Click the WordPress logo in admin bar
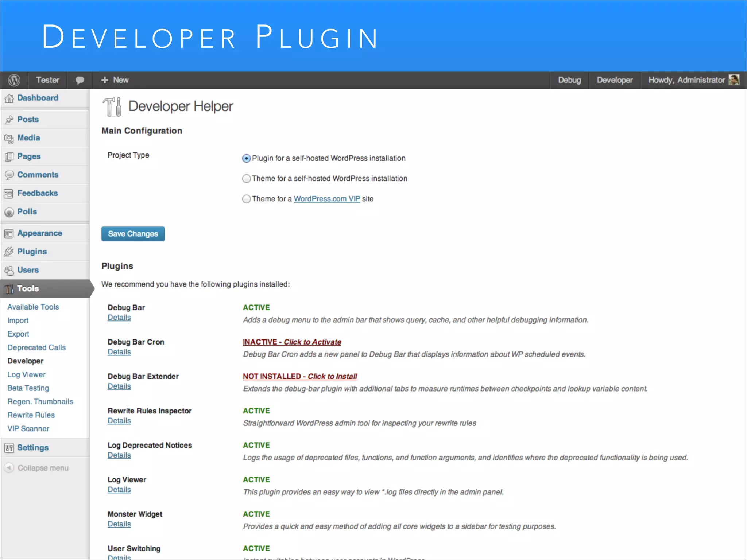 [x=14, y=80]
